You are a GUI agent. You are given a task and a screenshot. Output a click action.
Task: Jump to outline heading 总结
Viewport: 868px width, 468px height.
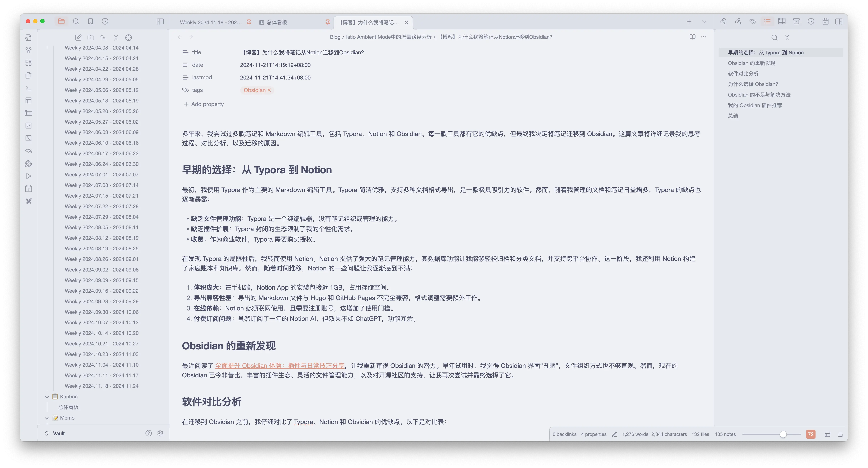[733, 116]
